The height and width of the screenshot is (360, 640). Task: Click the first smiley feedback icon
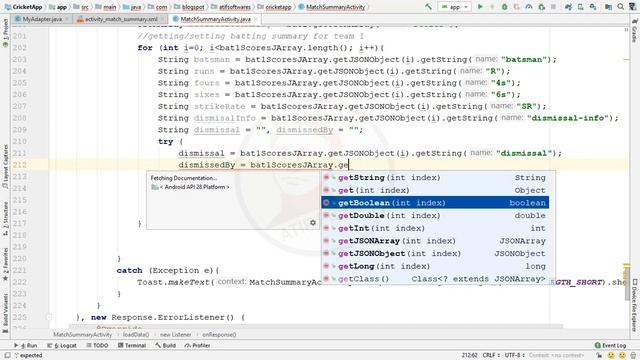pyautogui.click(x=611, y=356)
